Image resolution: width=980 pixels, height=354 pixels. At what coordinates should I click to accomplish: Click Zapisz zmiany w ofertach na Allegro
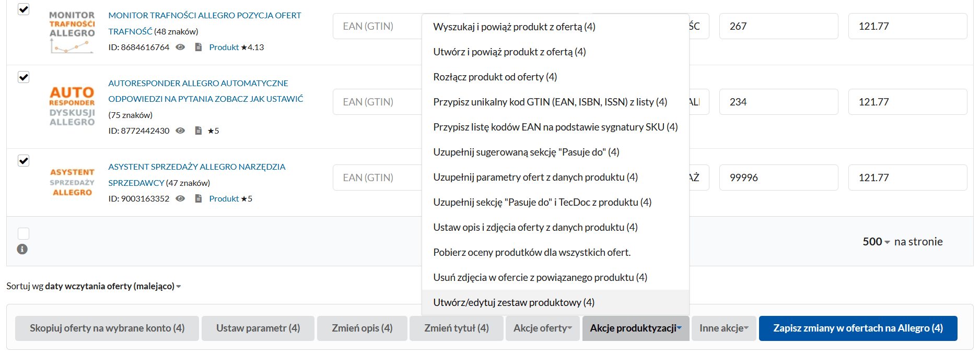point(857,328)
